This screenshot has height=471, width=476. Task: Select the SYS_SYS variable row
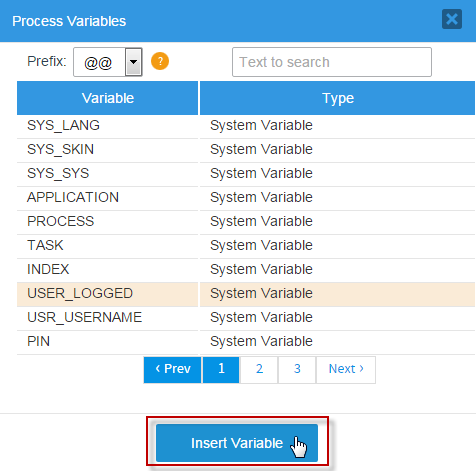point(246,174)
